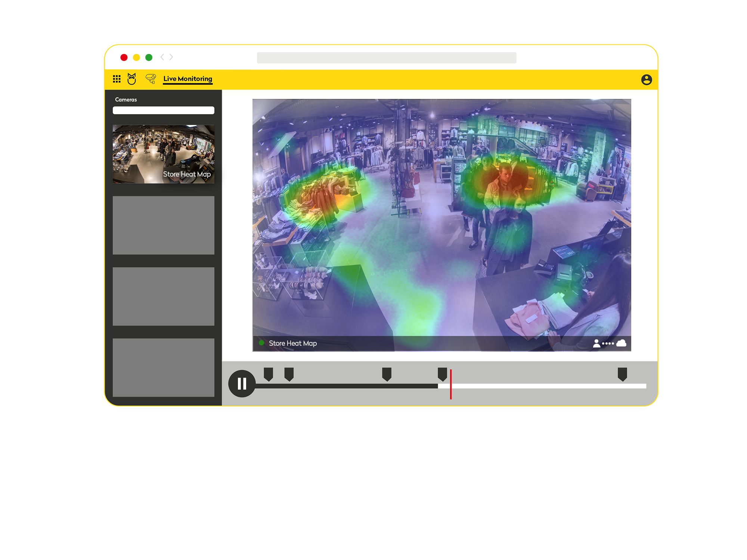
Task: Open the Live Monitoring tab
Action: click(x=188, y=79)
